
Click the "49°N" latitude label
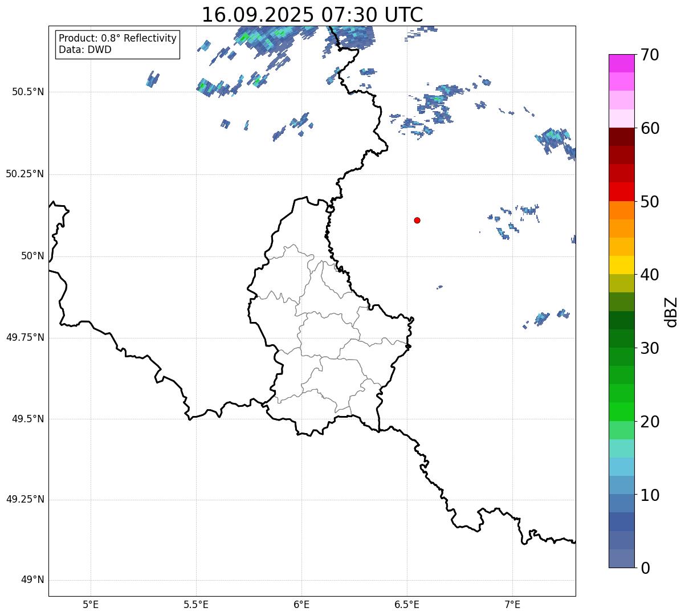32,580
